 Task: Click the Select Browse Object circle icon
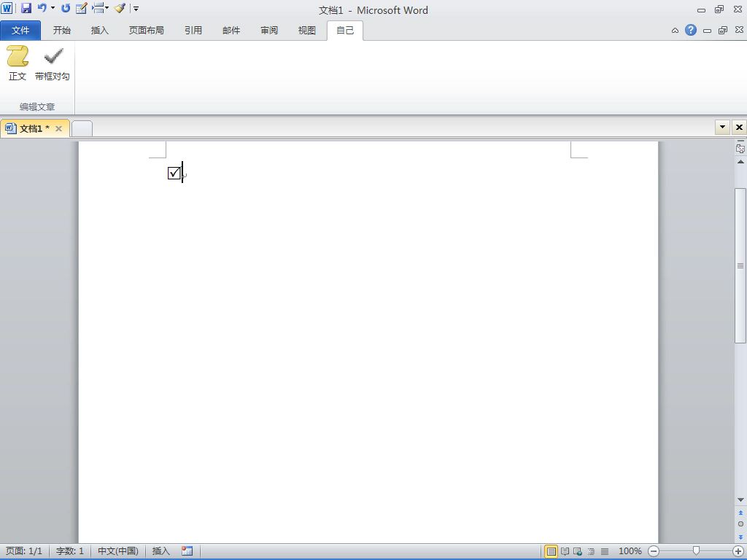coord(740,524)
